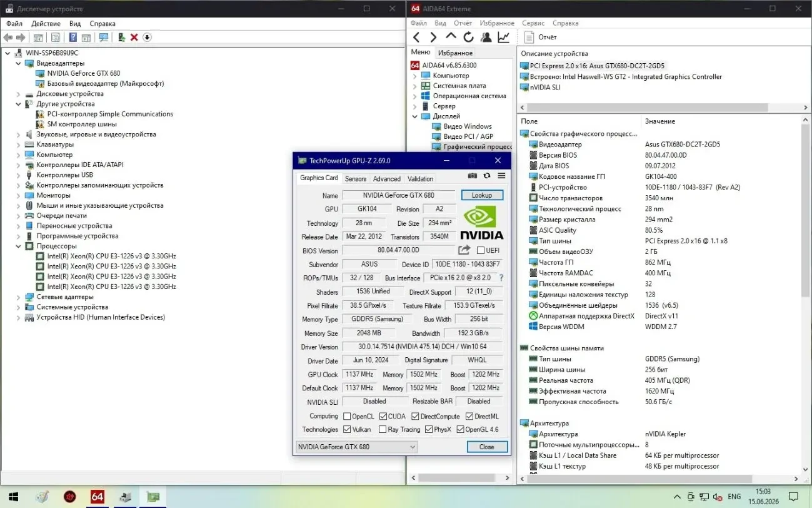The height and width of the screenshot is (508, 812).
Task: Switch to the Sensors tab
Action: point(356,179)
